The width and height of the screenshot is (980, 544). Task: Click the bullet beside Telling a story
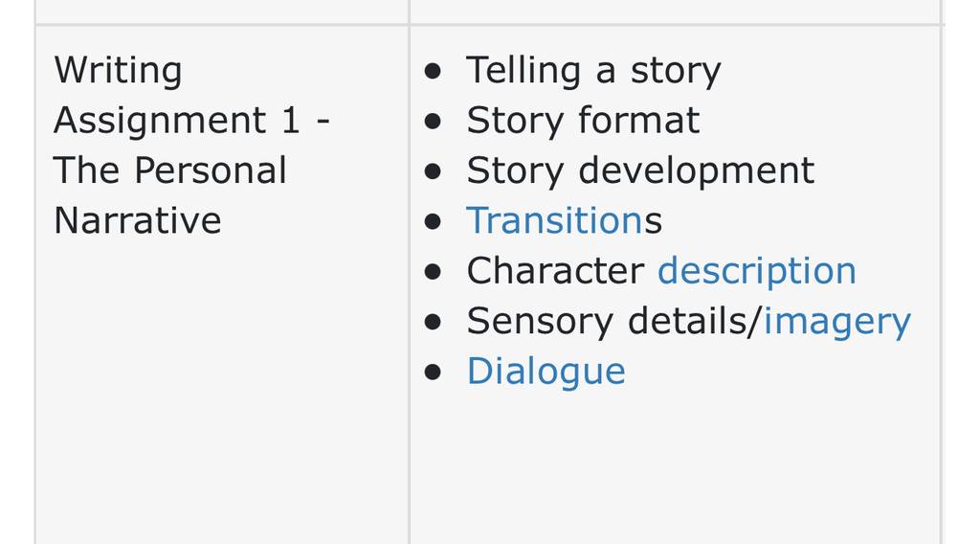[x=433, y=70]
